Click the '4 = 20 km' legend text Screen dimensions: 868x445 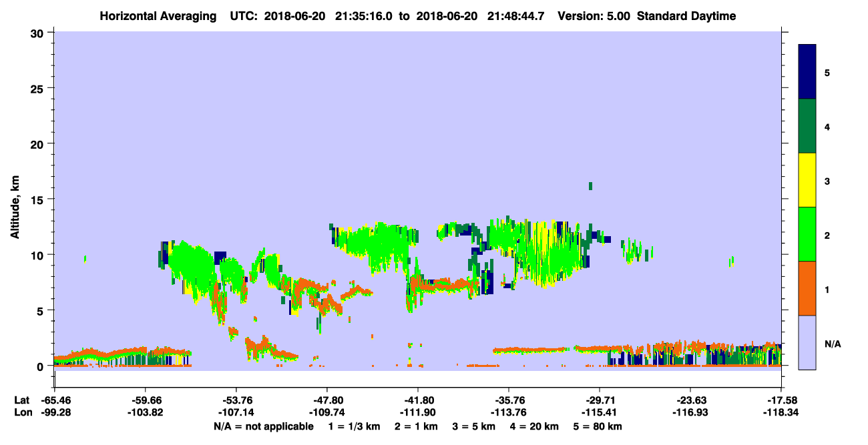tap(535, 426)
